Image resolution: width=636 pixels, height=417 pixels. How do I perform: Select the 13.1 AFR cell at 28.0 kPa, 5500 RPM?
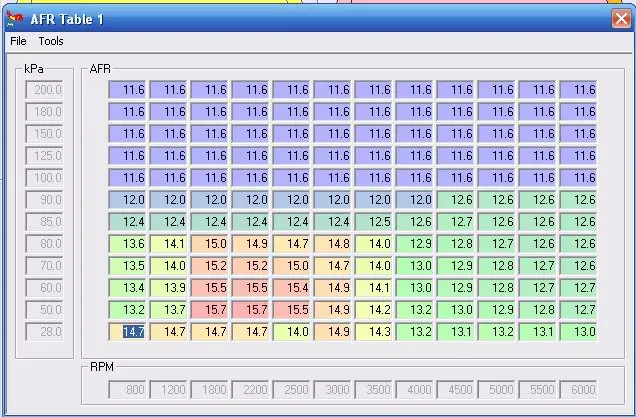point(537,331)
